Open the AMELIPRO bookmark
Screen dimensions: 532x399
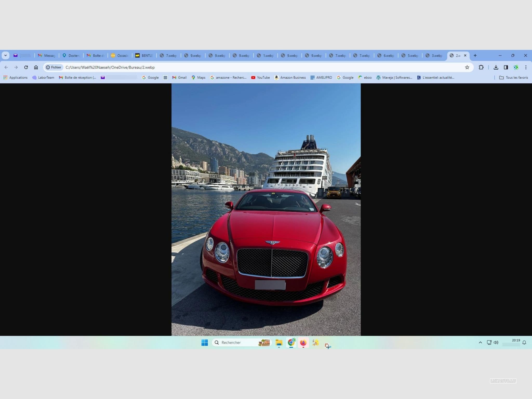(321, 77)
